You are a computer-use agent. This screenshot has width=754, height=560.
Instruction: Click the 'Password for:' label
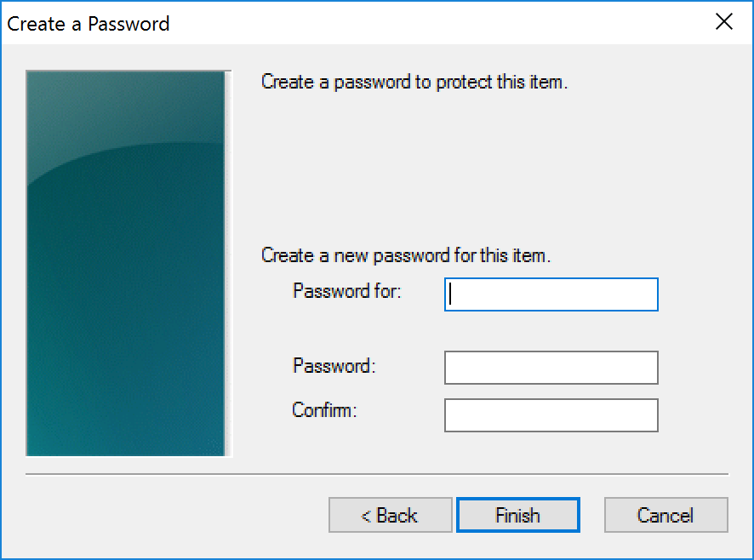tap(346, 291)
